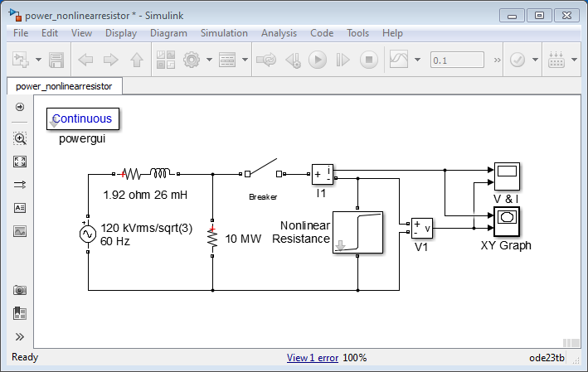588x372 pixels.
Task: Click the Screenshot camera icon
Action: (x=20, y=290)
